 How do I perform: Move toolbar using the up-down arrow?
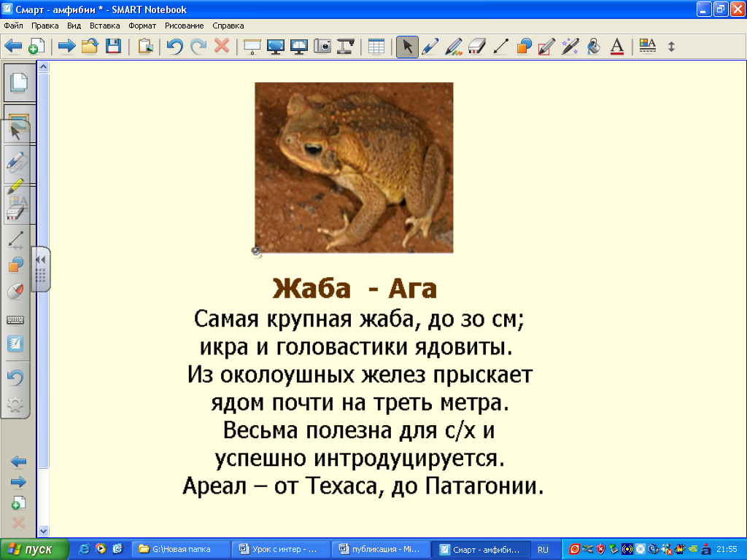coord(671,46)
